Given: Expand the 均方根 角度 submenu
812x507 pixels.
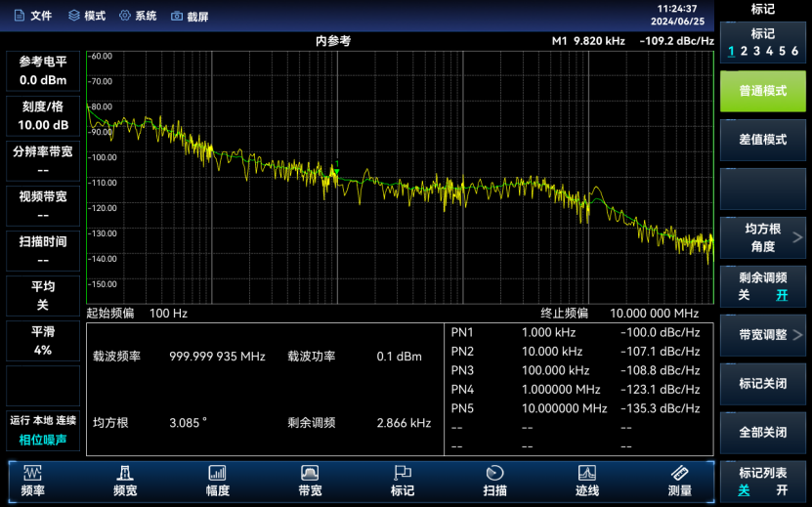Looking at the screenshot, I should 762,237.
